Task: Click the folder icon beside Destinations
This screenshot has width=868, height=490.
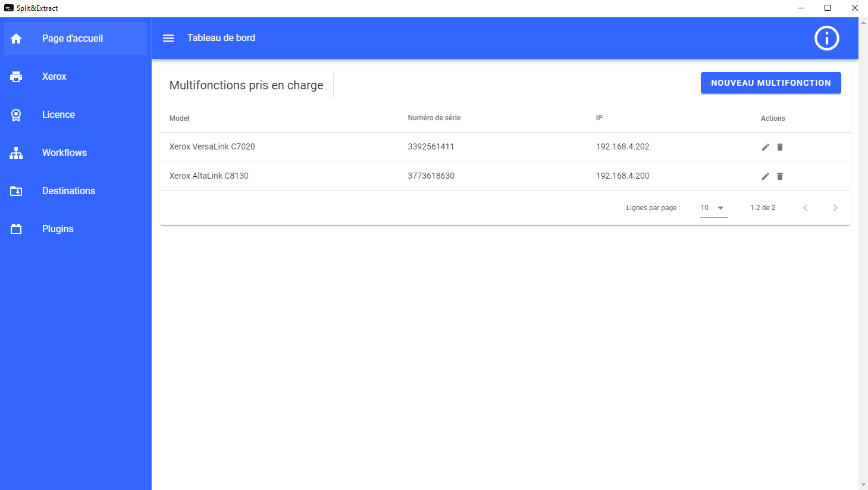Action: pyautogui.click(x=16, y=191)
